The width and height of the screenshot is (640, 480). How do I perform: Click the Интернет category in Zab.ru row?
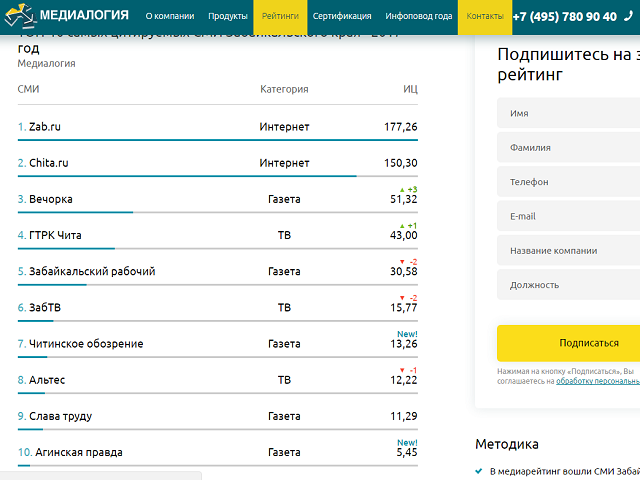pyautogui.click(x=284, y=127)
